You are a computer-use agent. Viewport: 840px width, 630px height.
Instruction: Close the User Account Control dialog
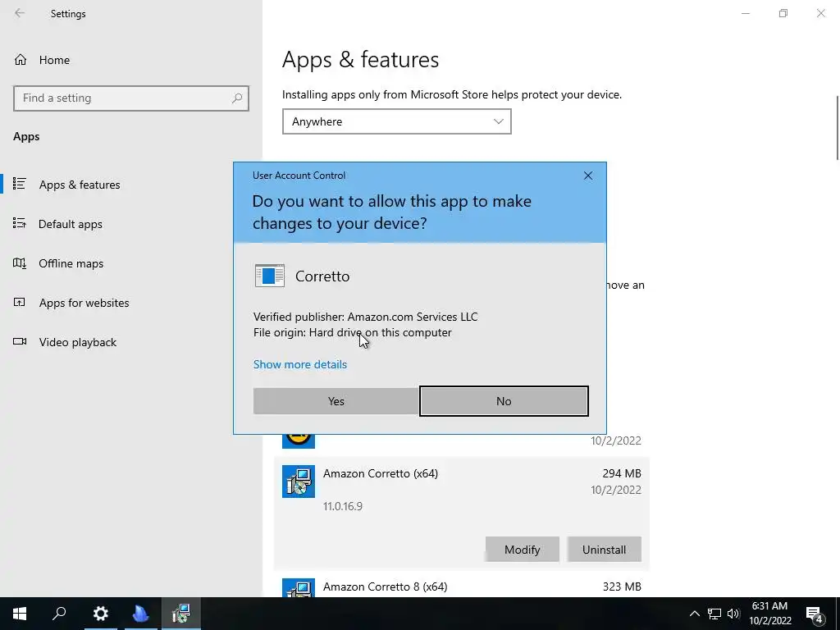pos(587,176)
